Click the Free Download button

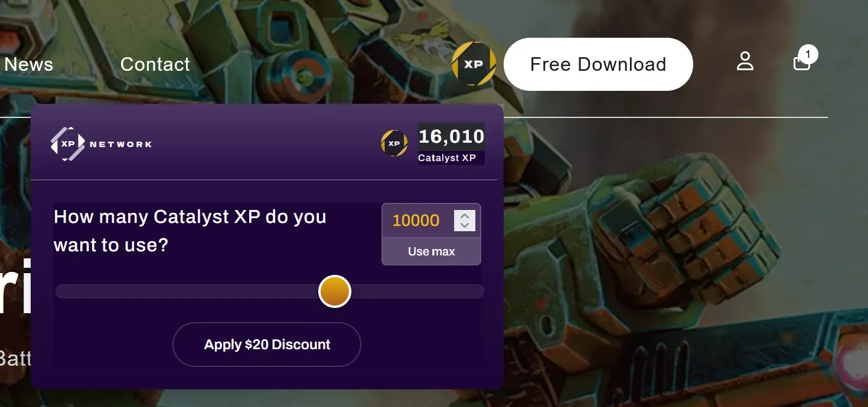tap(598, 64)
